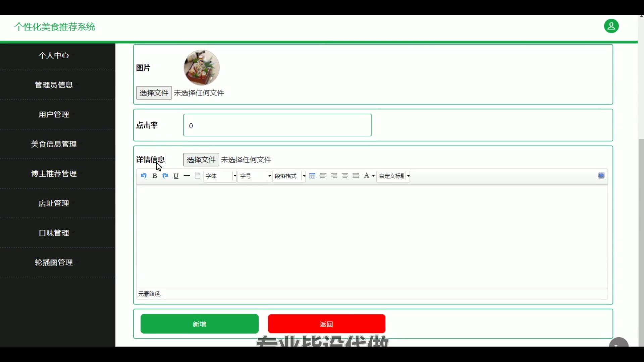Select 轮播图管理 from the sidebar menu
The width and height of the screenshot is (644, 362).
point(54,262)
